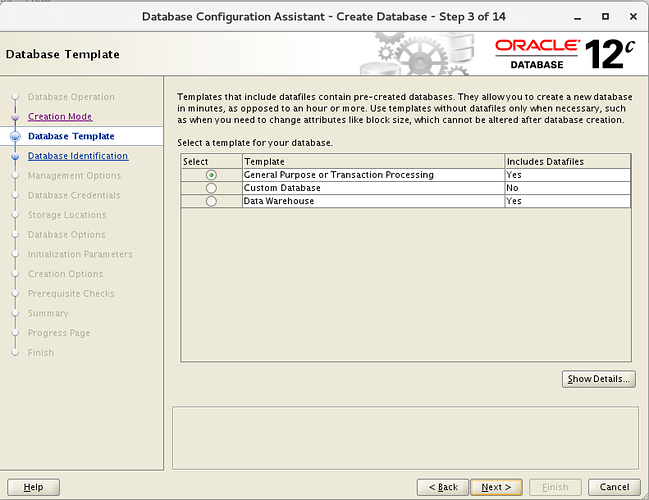Viewport: 649px width, 500px height.
Task: Select General Purpose or Transaction Processing radio button
Action: (211, 175)
